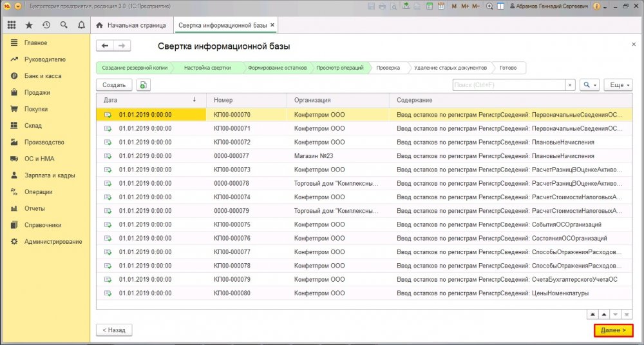644x345 pixels.
Task: Click the Создать button
Action: coord(114,84)
